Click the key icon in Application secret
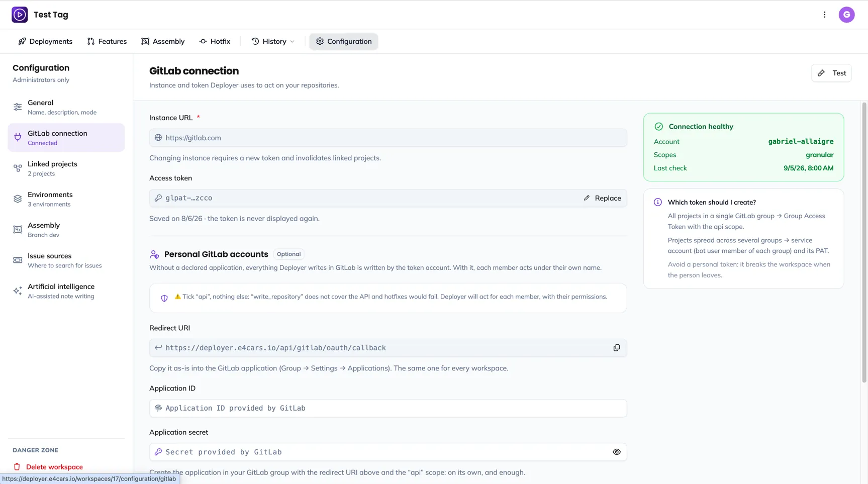 coord(158,452)
